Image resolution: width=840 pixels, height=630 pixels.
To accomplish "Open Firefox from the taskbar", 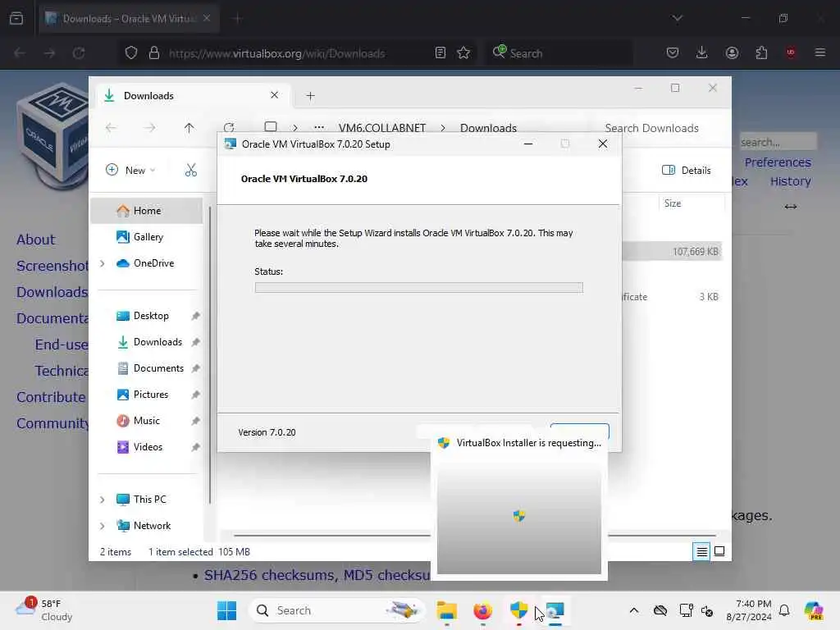I will (482, 610).
